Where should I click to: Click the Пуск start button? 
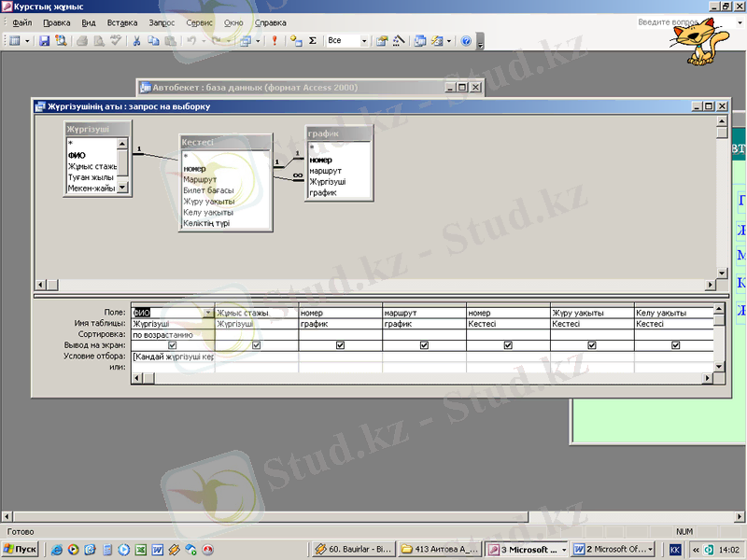pyautogui.click(x=20, y=550)
